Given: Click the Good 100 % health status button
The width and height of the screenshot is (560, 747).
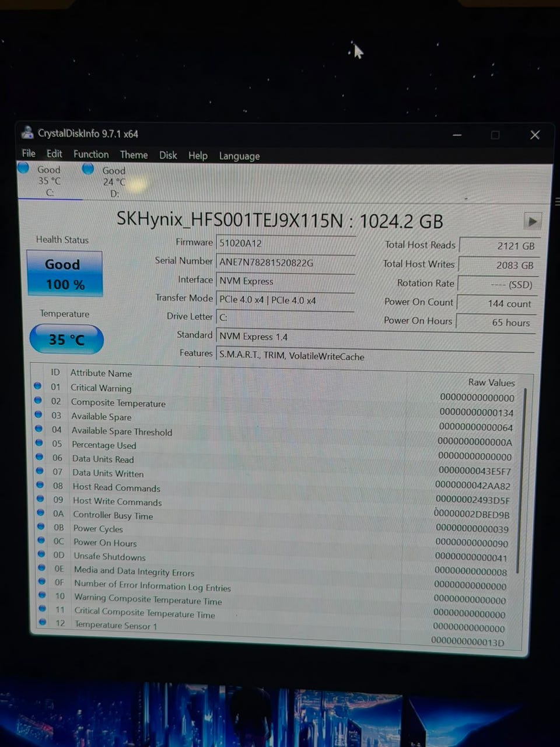Looking at the screenshot, I should point(65,274).
